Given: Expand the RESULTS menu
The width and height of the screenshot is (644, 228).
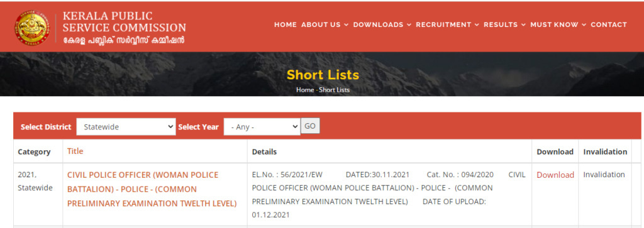Looking at the screenshot, I should [504, 24].
